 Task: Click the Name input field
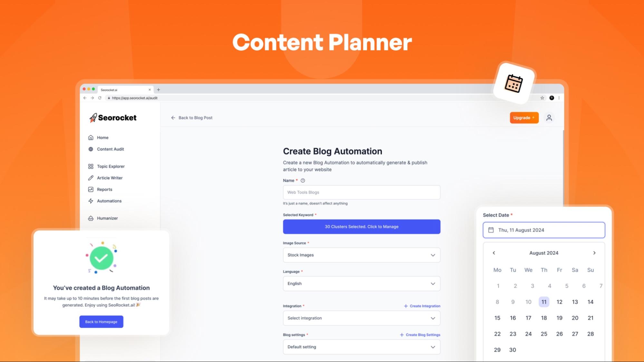click(x=361, y=192)
